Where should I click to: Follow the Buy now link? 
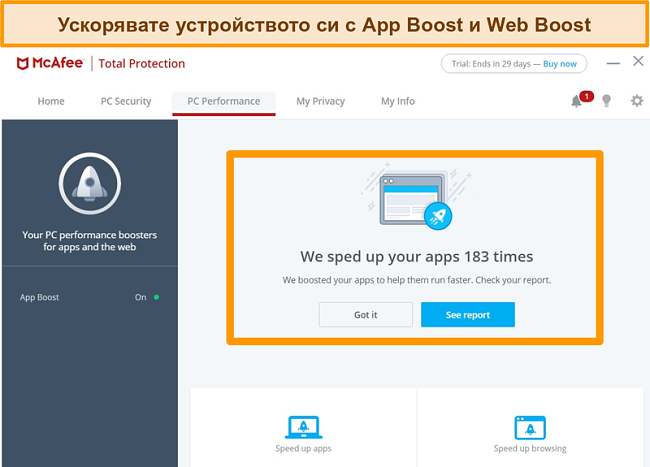(560, 64)
